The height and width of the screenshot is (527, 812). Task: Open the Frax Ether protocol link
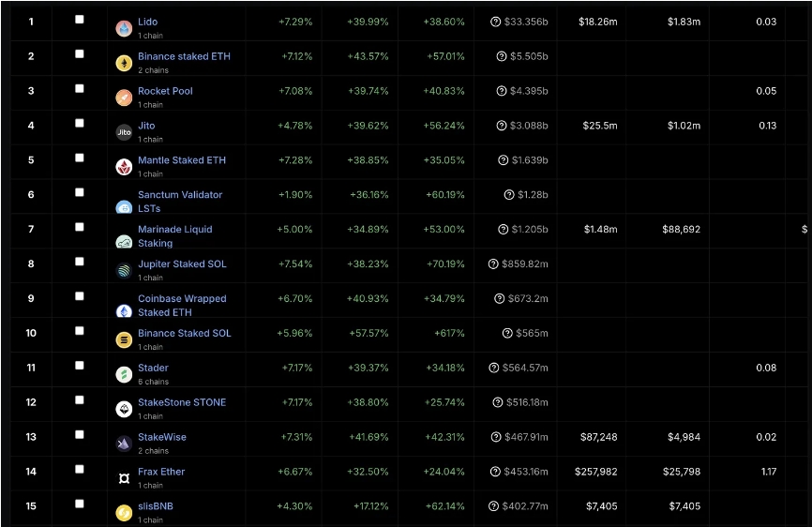[161, 472]
